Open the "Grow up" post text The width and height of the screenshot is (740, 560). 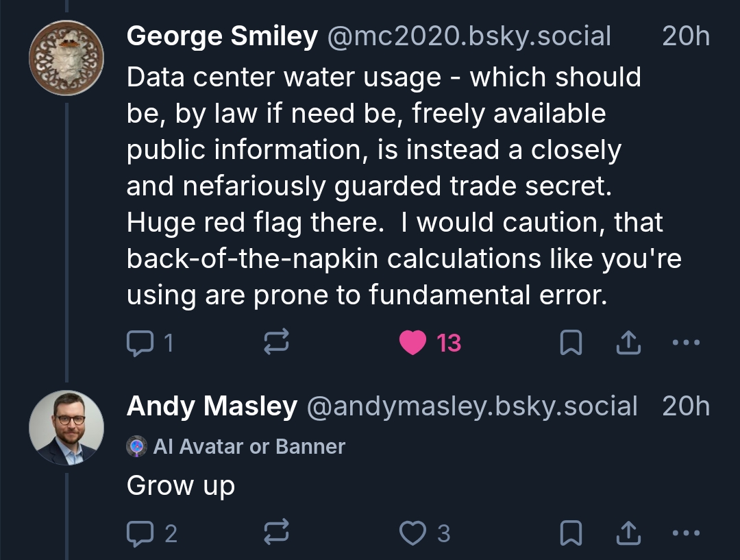[181, 485]
